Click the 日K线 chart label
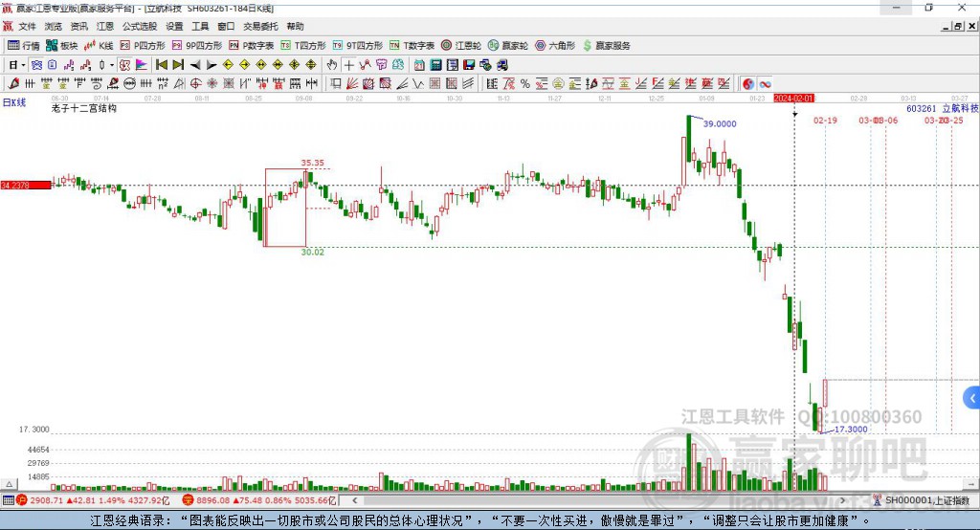980x530 pixels. (14, 102)
